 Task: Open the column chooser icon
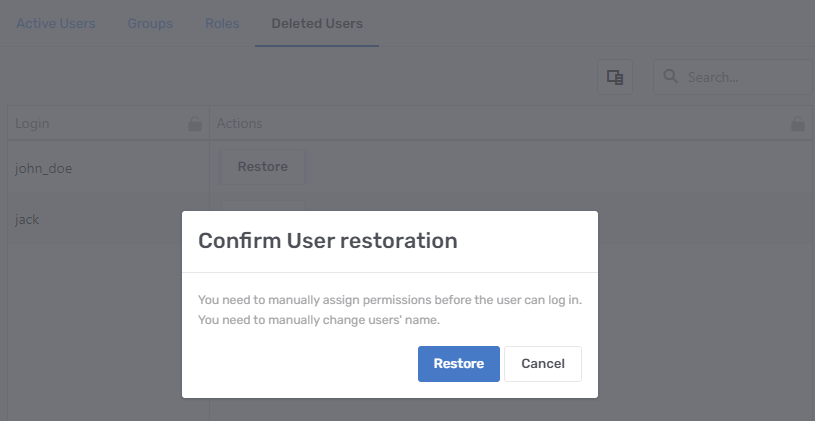615,77
